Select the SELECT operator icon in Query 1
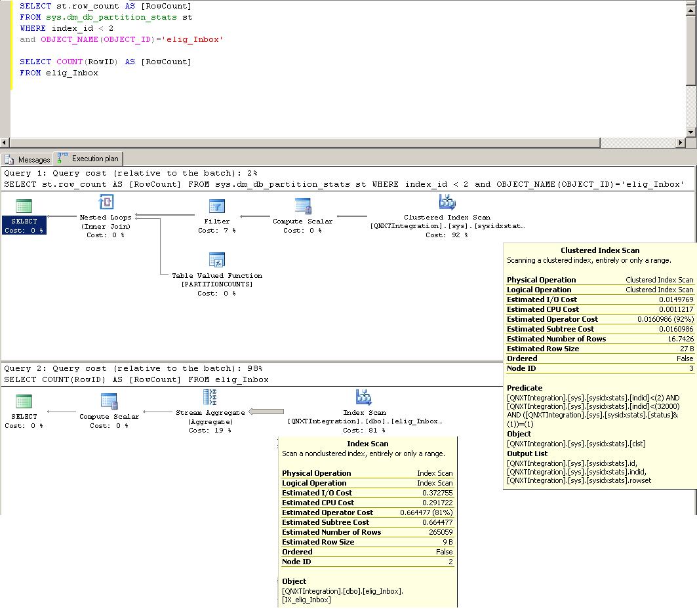697x616 pixels. [x=24, y=206]
